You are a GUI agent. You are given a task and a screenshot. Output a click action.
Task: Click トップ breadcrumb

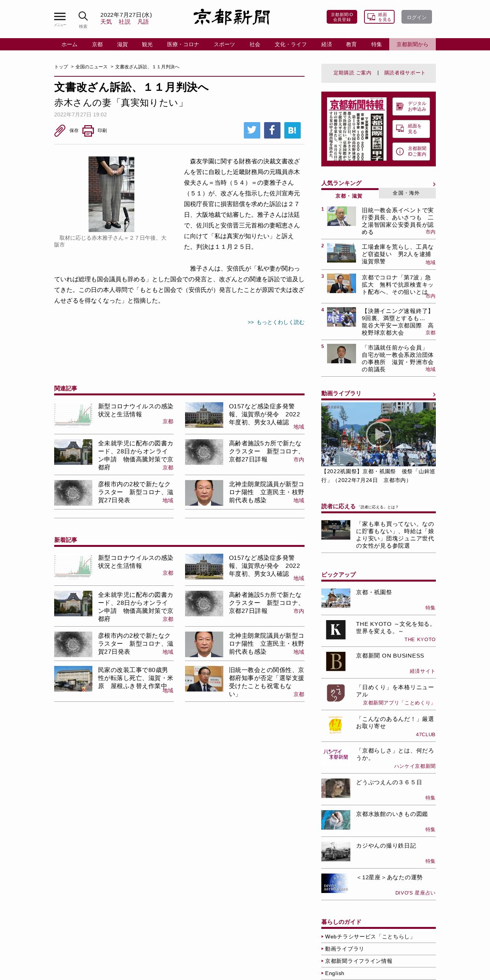pyautogui.click(x=61, y=67)
